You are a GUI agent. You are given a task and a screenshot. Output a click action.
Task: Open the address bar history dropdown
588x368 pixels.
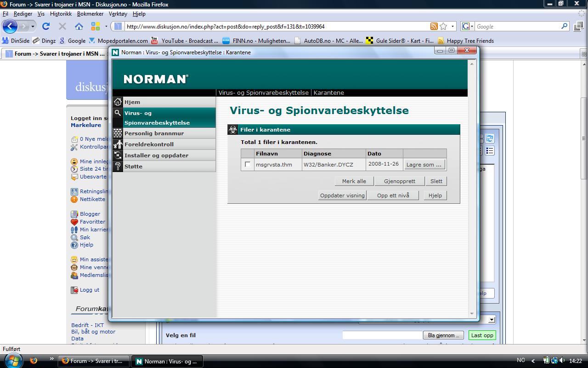point(452,26)
